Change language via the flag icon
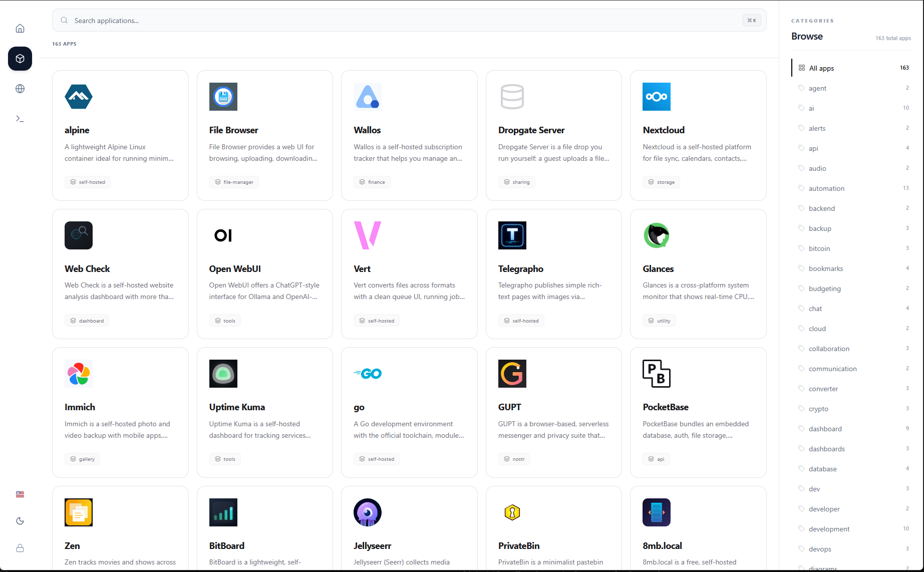Viewport: 924px width, 572px height. point(20,494)
